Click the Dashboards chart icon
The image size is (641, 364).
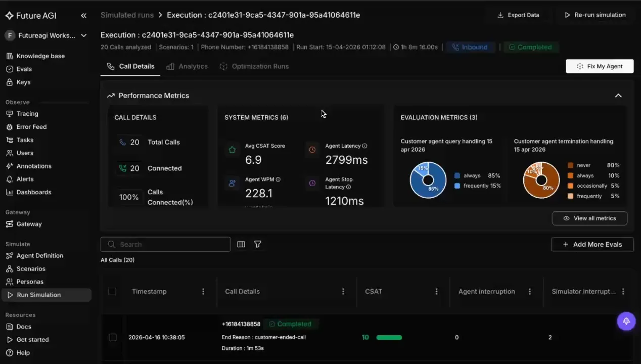tap(9, 193)
